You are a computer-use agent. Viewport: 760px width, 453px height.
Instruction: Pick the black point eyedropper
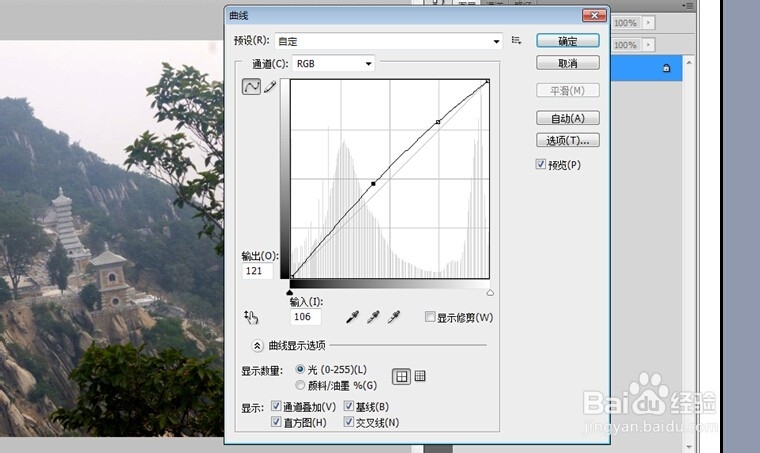(352, 317)
